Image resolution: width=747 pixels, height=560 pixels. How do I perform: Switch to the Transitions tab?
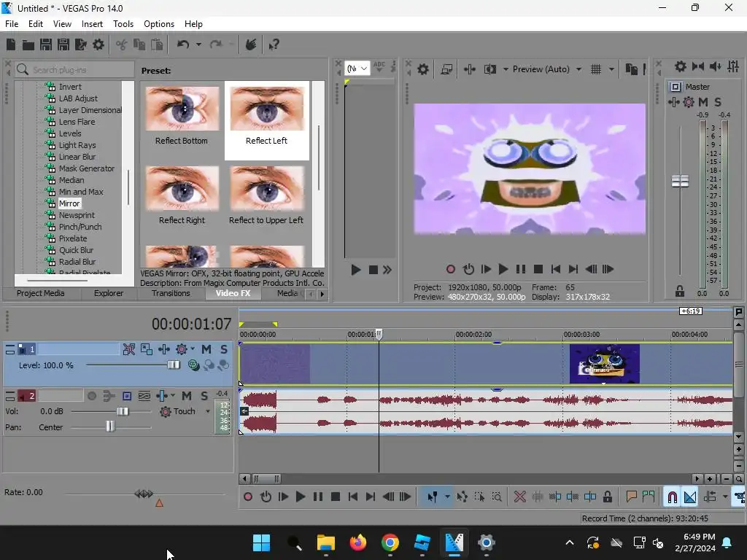click(171, 293)
